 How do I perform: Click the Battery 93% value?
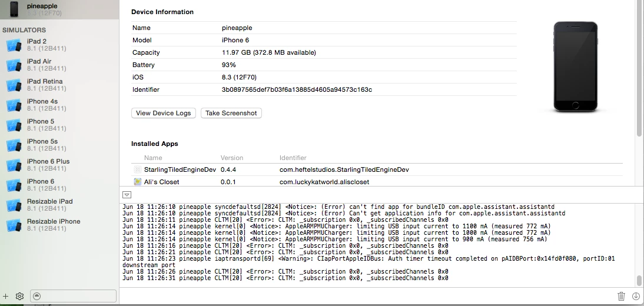click(229, 65)
